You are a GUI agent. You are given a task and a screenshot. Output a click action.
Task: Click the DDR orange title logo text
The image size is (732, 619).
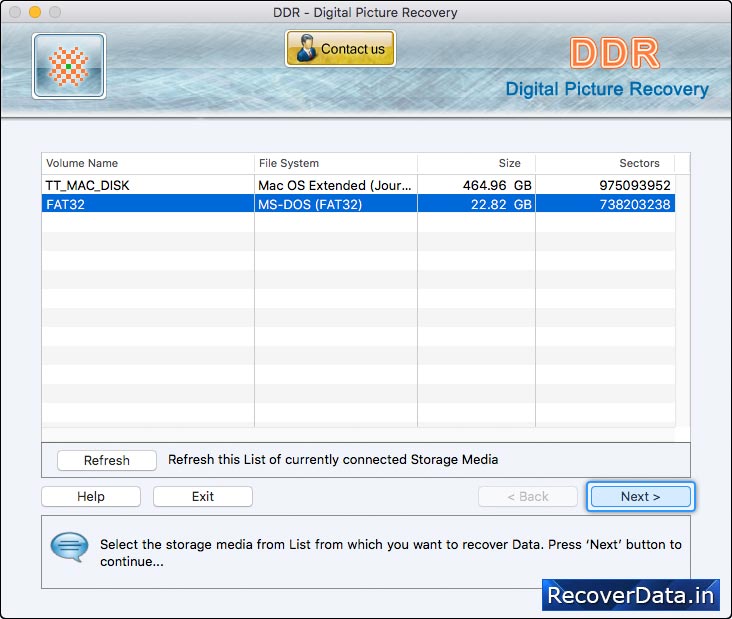(614, 53)
